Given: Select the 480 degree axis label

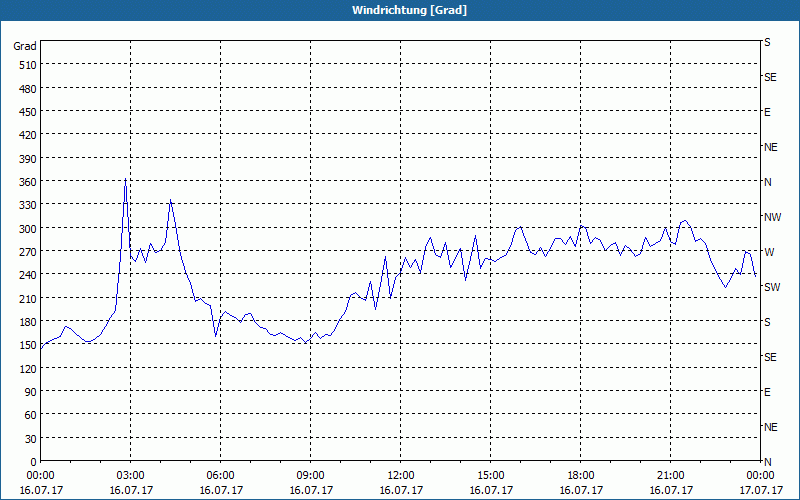Looking at the screenshot, I should pyautogui.click(x=28, y=89).
